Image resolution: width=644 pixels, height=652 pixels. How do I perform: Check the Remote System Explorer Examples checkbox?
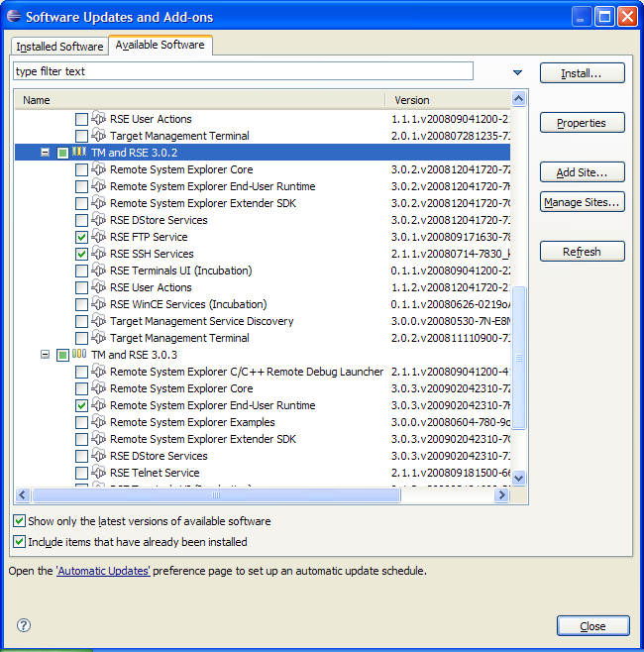click(x=81, y=422)
